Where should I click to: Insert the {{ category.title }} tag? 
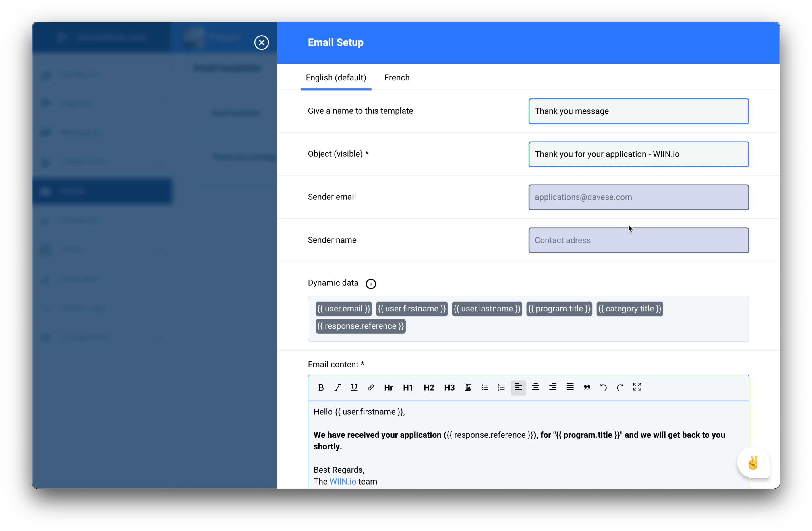(x=629, y=309)
